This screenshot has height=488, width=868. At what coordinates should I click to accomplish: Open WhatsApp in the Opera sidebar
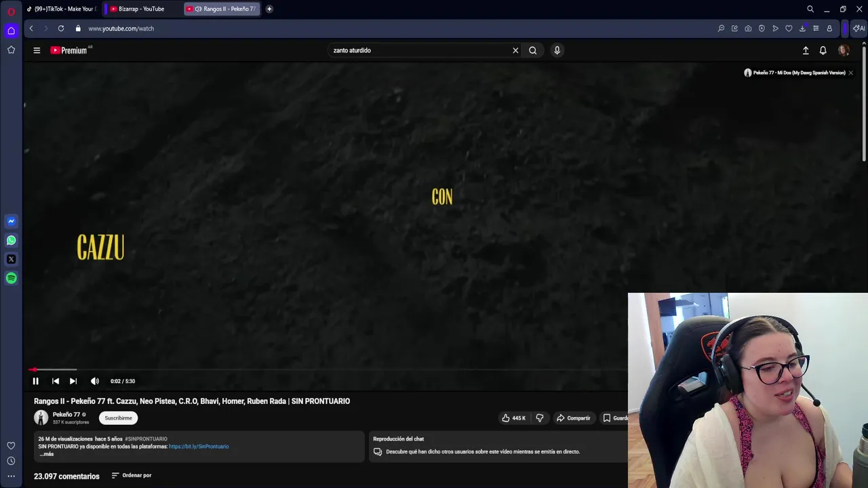click(11, 240)
